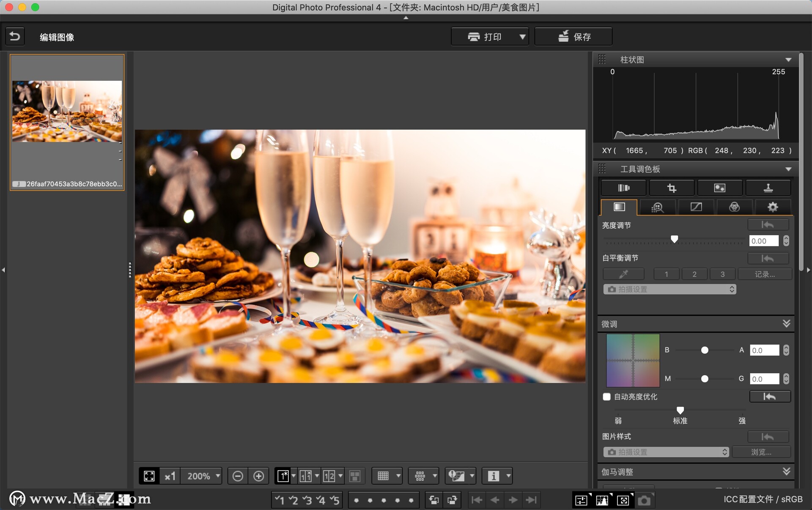This screenshot has width=812, height=510.
Task: Click the zoom in plus icon
Action: [x=258, y=476]
